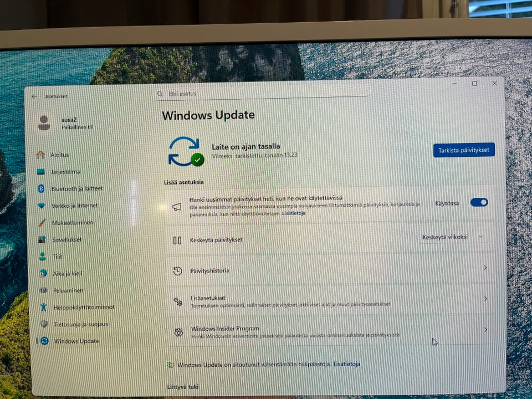
Task: Click the Lisäasetukset gears icon
Action: pyautogui.click(x=178, y=301)
